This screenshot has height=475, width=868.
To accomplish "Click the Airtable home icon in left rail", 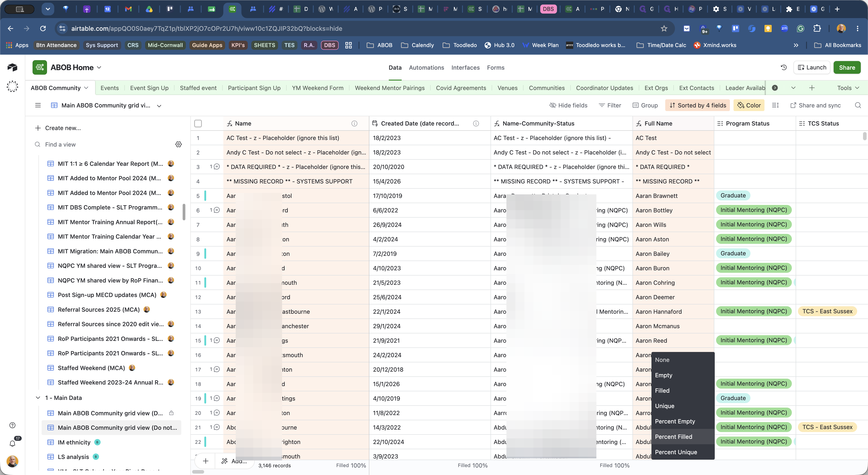I will [12, 67].
